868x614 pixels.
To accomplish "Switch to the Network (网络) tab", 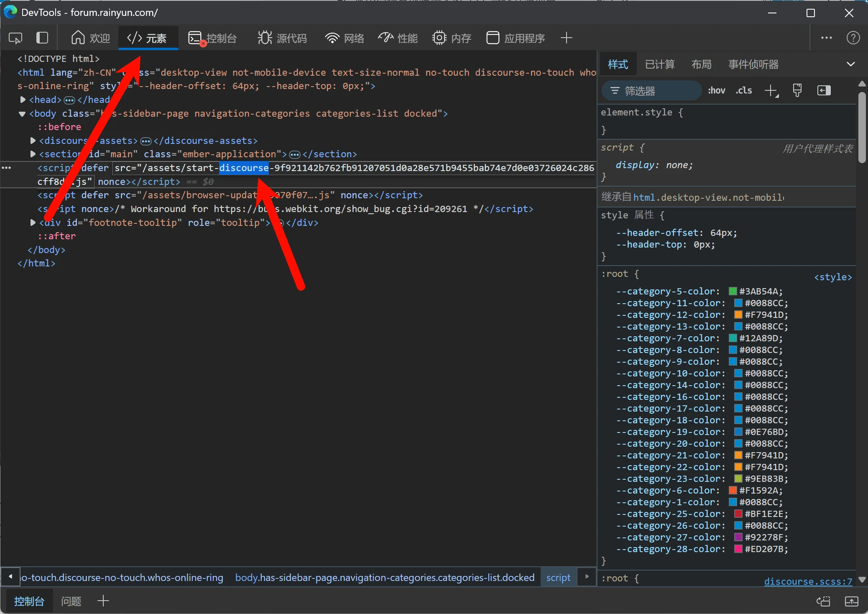I will [345, 38].
